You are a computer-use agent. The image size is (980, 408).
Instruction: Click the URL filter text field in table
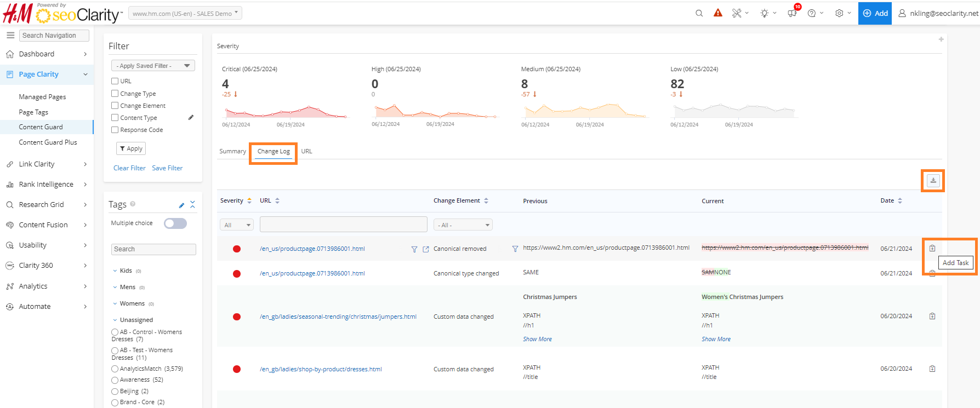tap(343, 225)
